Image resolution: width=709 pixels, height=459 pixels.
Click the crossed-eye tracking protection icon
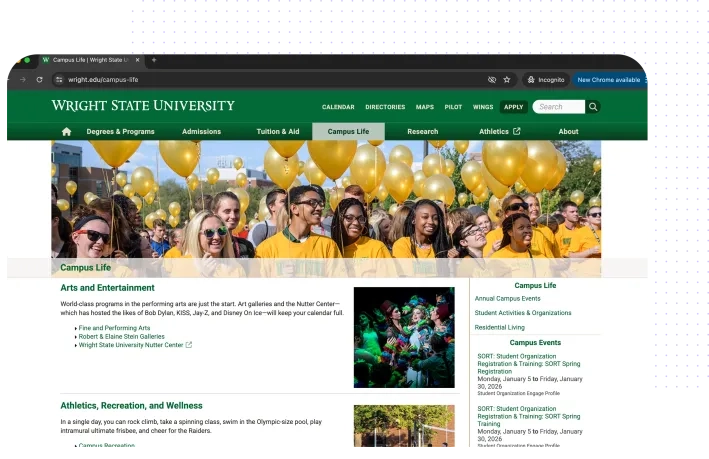(492, 80)
